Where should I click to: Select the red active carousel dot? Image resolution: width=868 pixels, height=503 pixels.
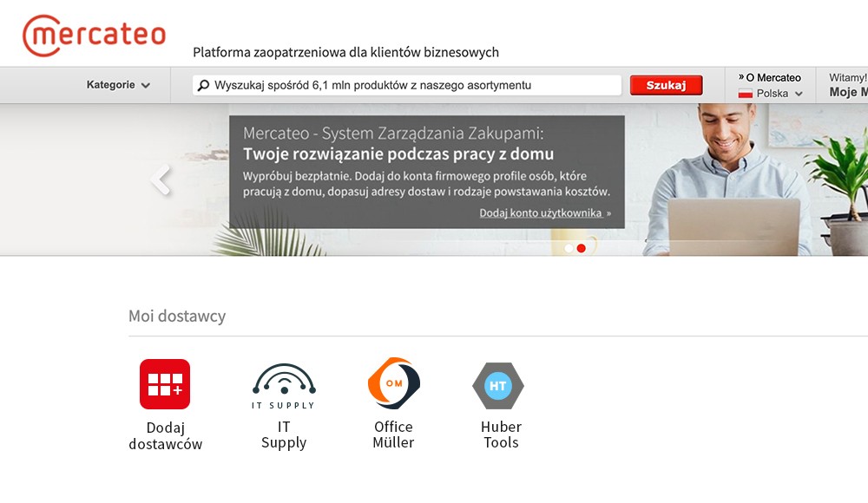point(582,248)
